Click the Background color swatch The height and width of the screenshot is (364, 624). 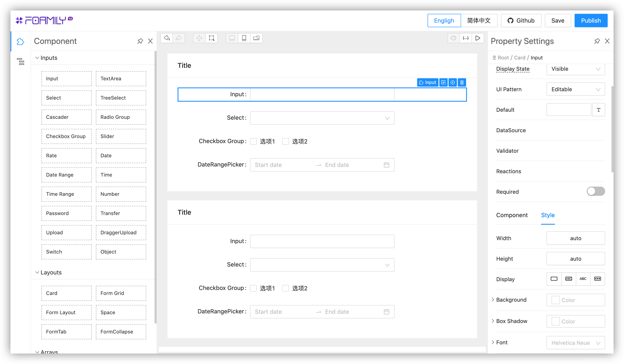pyautogui.click(x=555, y=300)
